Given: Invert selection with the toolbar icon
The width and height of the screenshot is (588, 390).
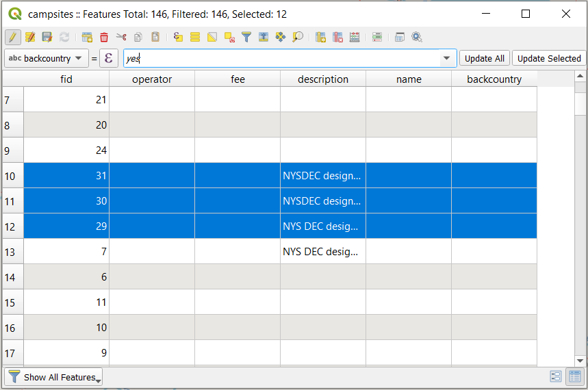Looking at the screenshot, I should (x=212, y=37).
